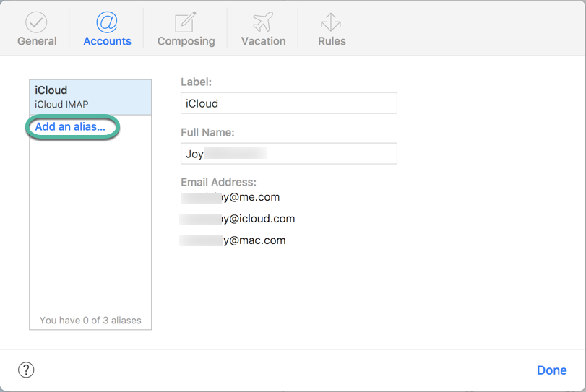
Task: Open help with the question mark icon
Action: coord(26,370)
